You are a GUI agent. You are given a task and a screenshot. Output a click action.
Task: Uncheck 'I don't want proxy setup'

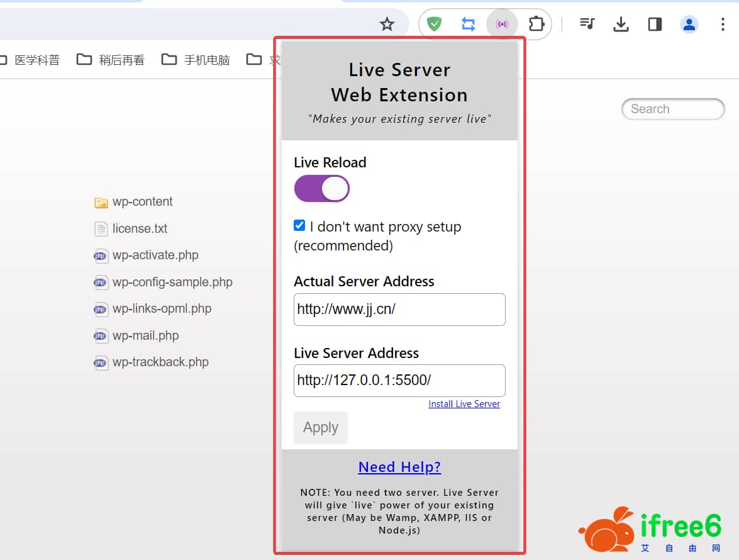click(x=299, y=225)
